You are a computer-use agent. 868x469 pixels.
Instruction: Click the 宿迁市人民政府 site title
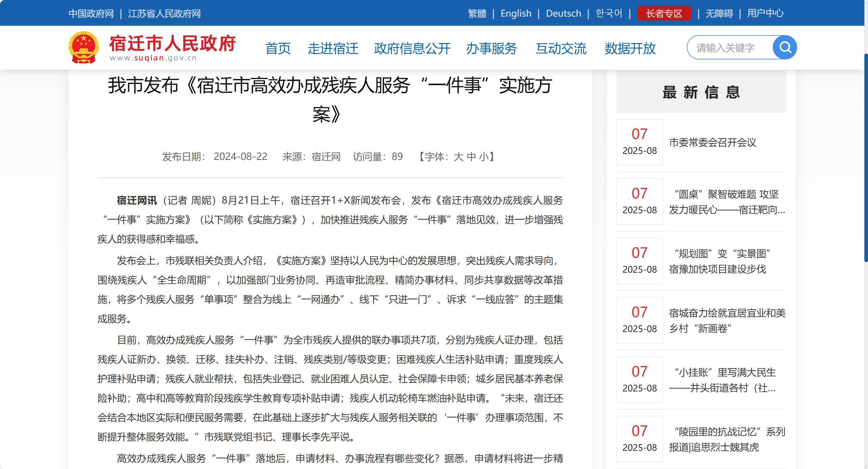click(x=172, y=44)
